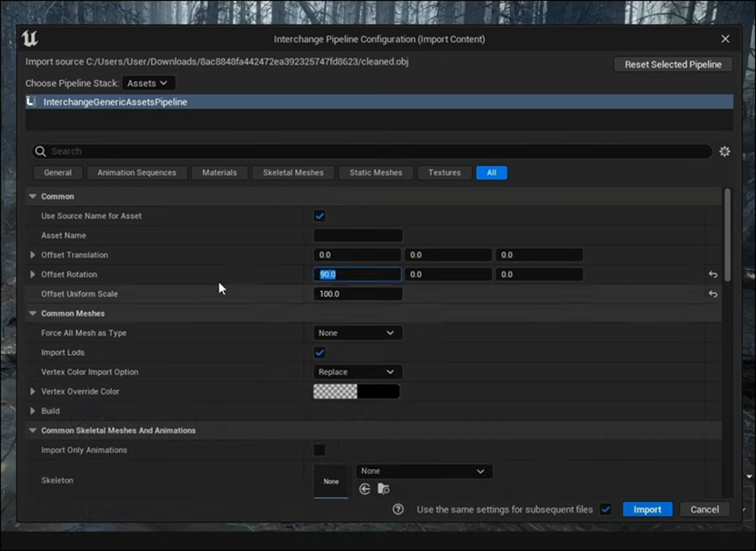756x551 pixels.
Task: Click the Cancel button
Action: [x=705, y=509]
